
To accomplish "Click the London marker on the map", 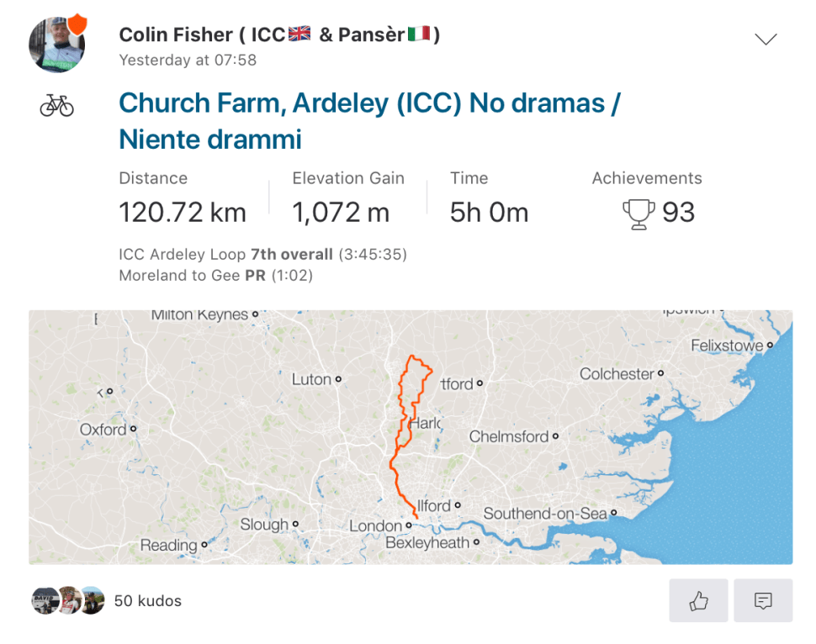I will [408, 525].
